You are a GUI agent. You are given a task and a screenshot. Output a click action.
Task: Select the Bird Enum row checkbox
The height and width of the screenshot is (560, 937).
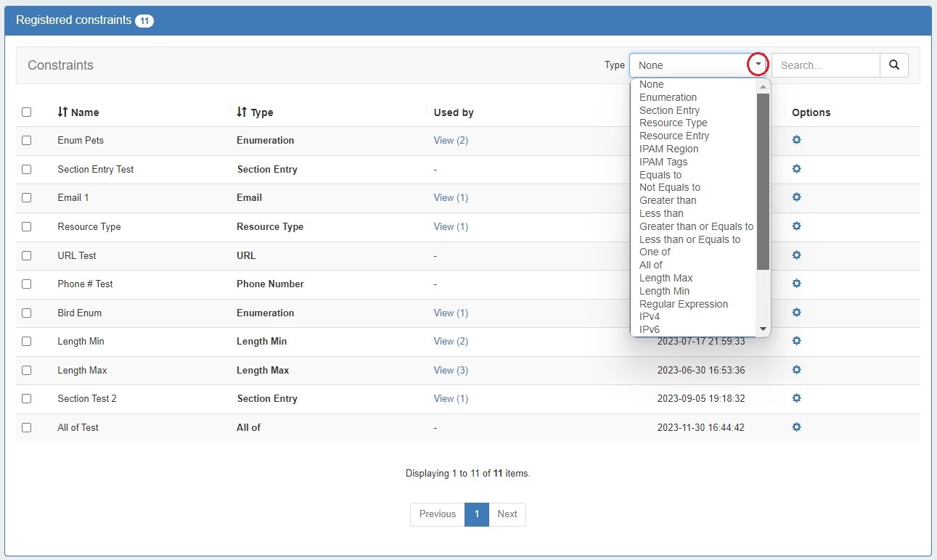pyautogui.click(x=27, y=313)
